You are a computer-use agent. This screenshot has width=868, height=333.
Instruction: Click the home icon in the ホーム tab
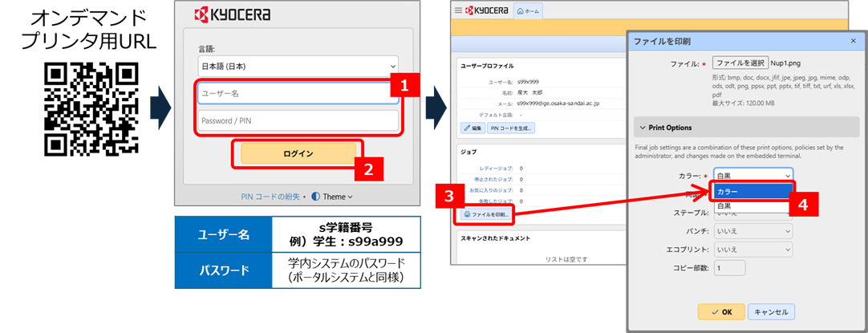pyautogui.click(x=521, y=10)
